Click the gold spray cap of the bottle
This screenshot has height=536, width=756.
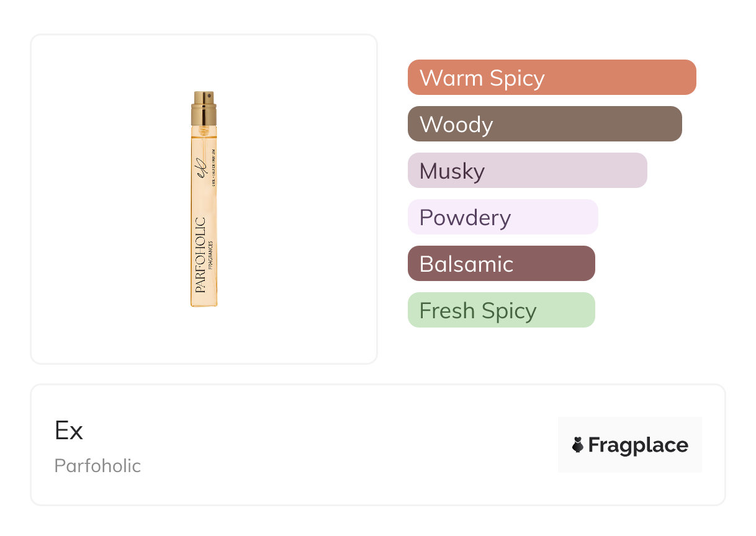204,108
